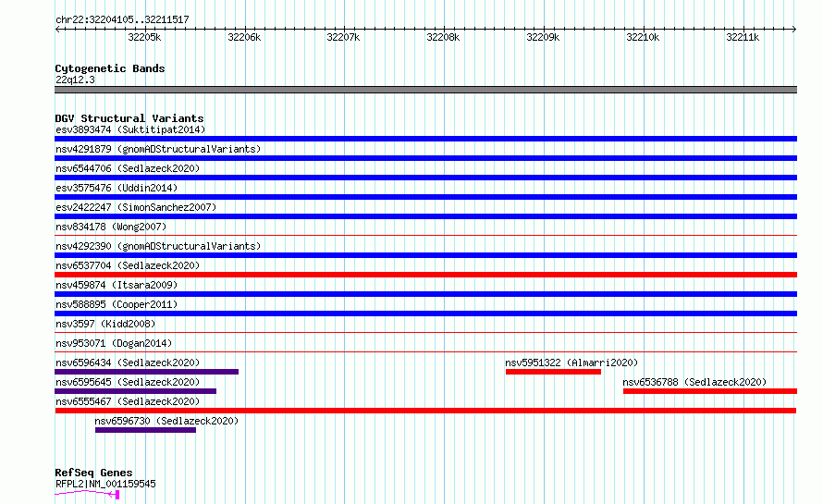Select the red bar under nsv6537704

click(x=425, y=275)
